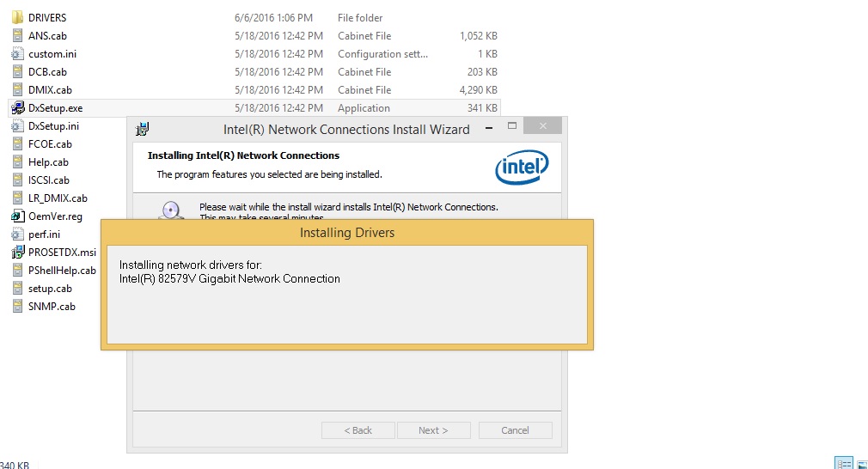868x469 pixels.
Task: Click the custom.ini configuration file icon
Action: click(17, 53)
